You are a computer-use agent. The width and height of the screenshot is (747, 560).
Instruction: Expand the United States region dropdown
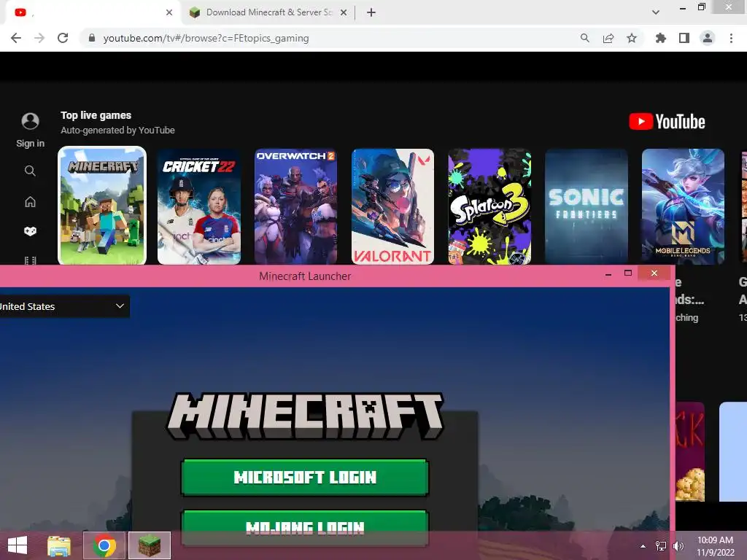(64, 306)
